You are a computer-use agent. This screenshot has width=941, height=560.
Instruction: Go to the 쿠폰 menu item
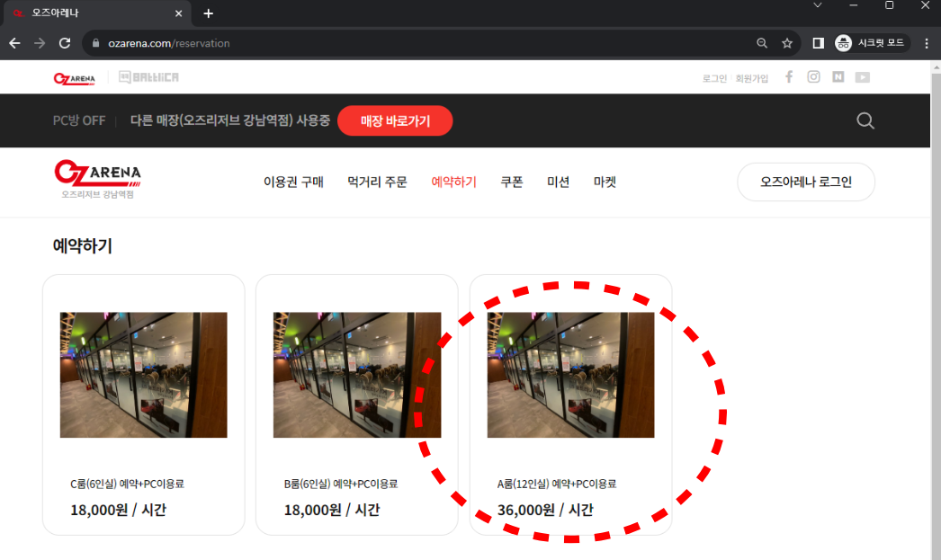[x=512, y=182]
